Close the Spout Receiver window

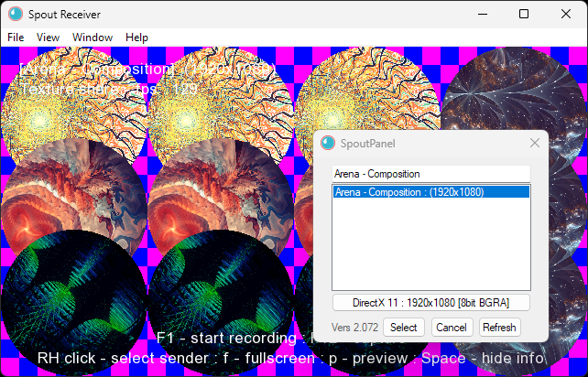(x=566, y=14)
